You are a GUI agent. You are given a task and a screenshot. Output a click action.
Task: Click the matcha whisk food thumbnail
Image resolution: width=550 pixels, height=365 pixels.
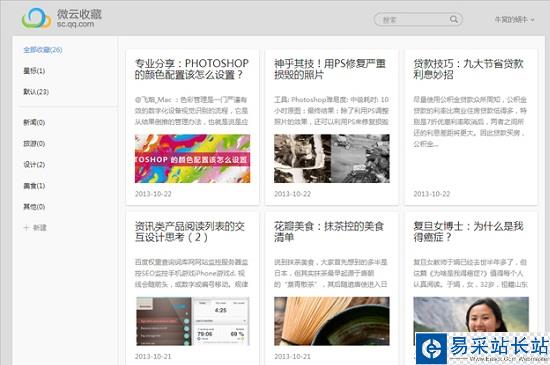click(331, 321)
